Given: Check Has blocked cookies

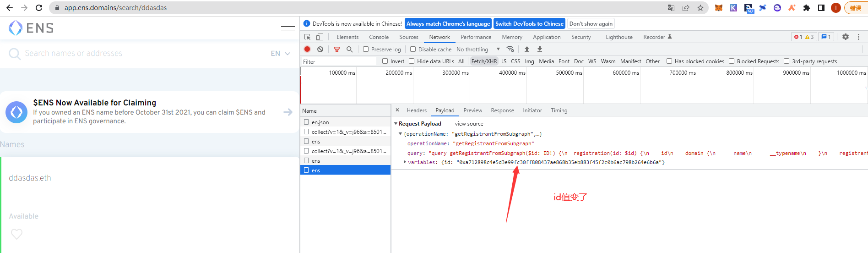Looking at the screenshot, I should [669, 61].
